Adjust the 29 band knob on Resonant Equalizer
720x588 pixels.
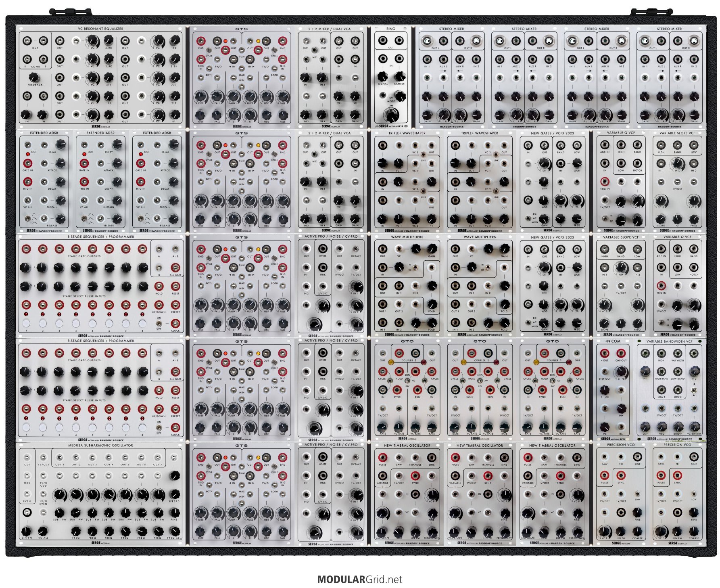pos(109,114)
